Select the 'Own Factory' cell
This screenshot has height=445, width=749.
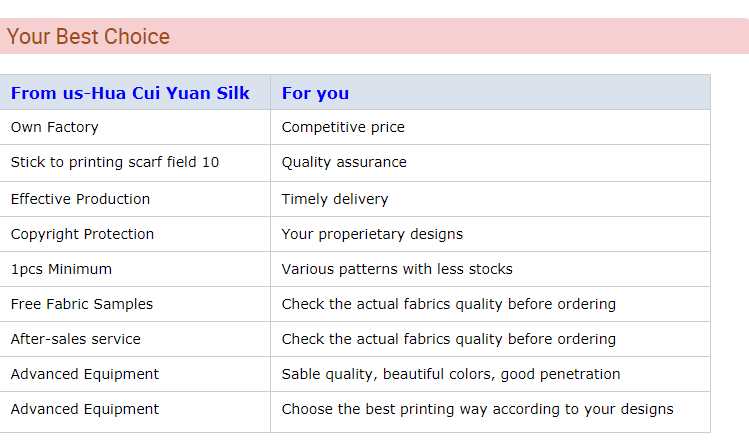tap(54, 127)
